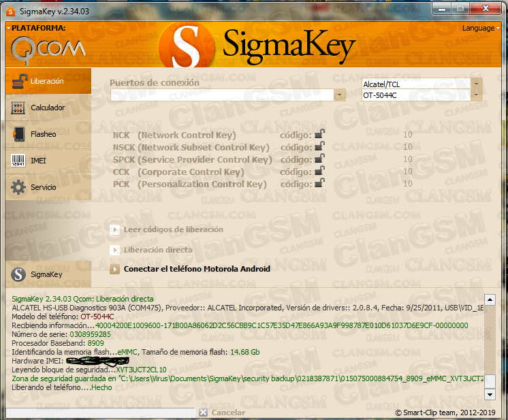
Task: Click the NCK (Network Control Key) label
Action: 174,135
